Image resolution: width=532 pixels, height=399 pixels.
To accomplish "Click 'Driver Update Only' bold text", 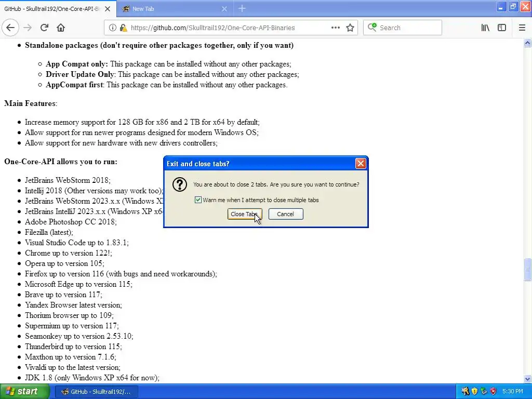I will tap(79, 74).
